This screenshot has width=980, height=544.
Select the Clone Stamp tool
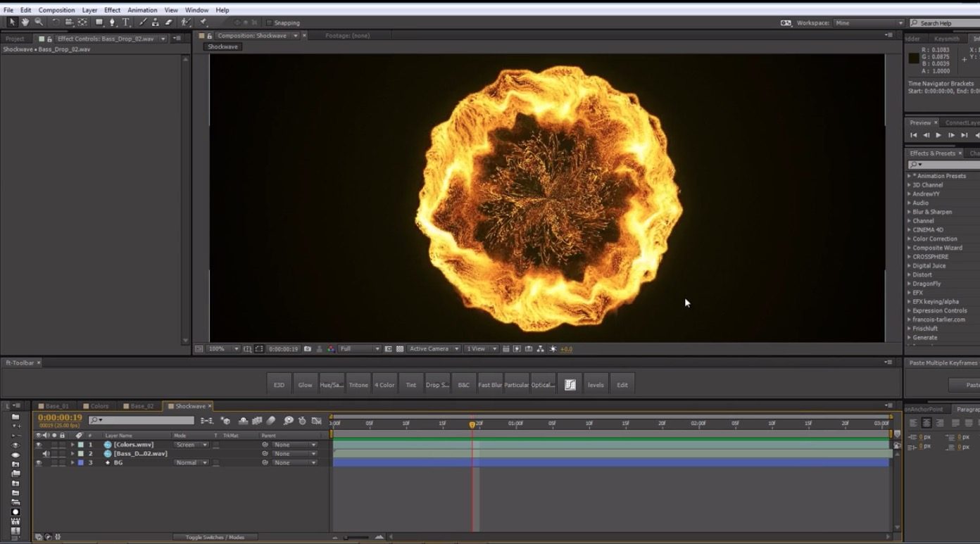tap(156, 23)
